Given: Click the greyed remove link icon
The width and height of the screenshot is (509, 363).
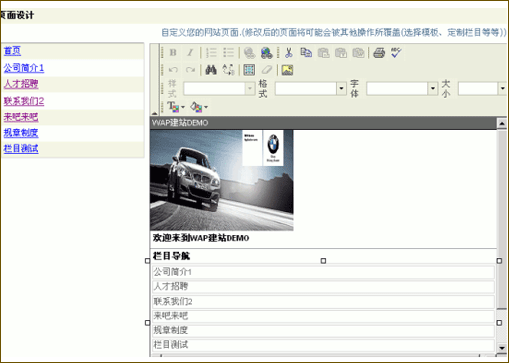Looking at the screenshot, I should pyautogui.click(x=249, y=53).
